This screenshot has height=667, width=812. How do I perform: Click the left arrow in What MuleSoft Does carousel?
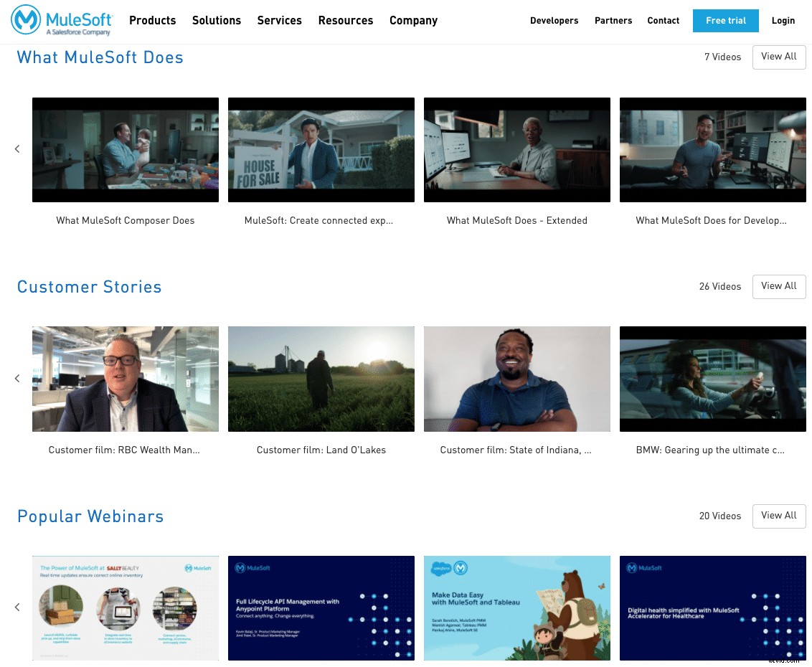tap(17, 149)
